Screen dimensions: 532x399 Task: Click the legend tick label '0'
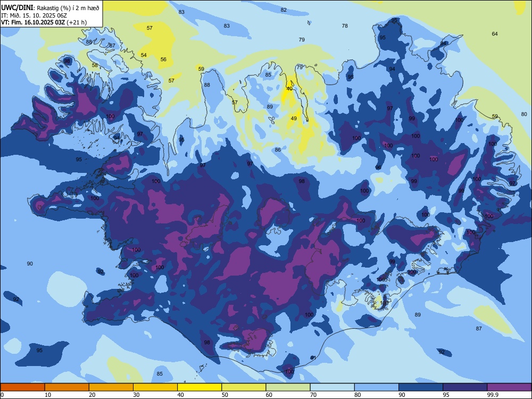2,395
